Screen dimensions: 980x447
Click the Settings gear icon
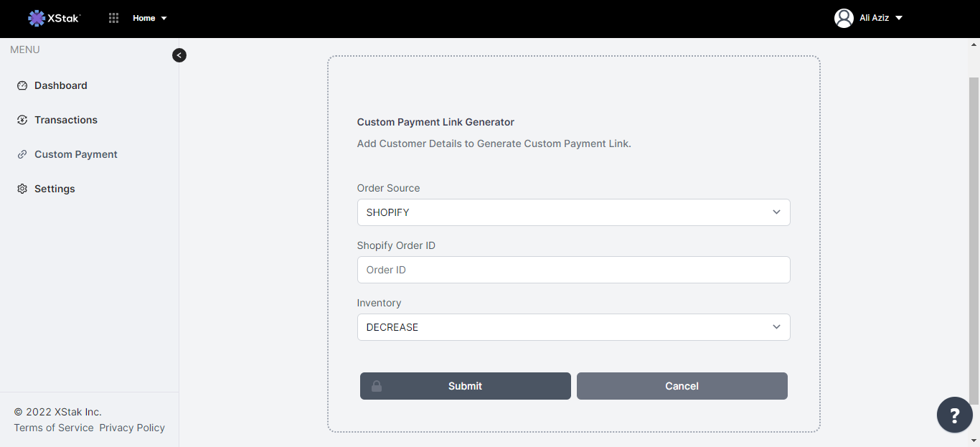pos(22,189)
